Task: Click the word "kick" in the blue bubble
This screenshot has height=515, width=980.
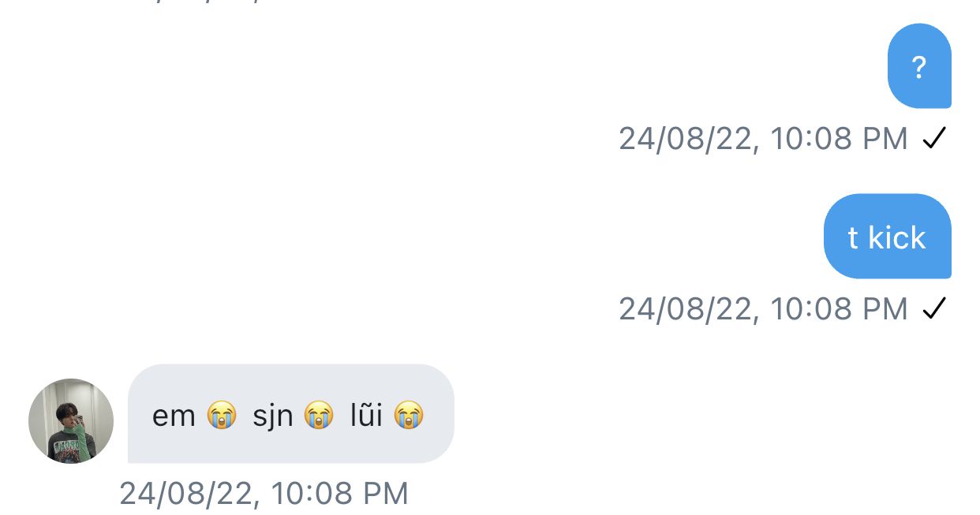Action: tap(897, 237)
